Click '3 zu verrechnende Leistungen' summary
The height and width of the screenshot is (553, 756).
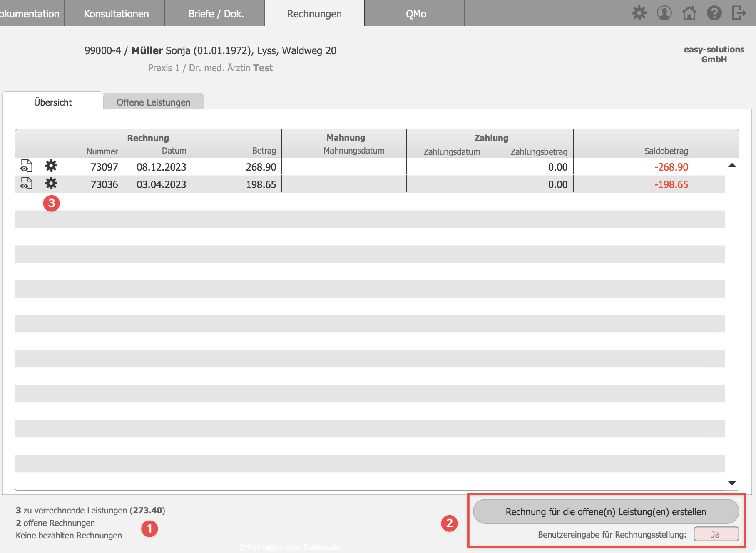(x=90, y=510)
